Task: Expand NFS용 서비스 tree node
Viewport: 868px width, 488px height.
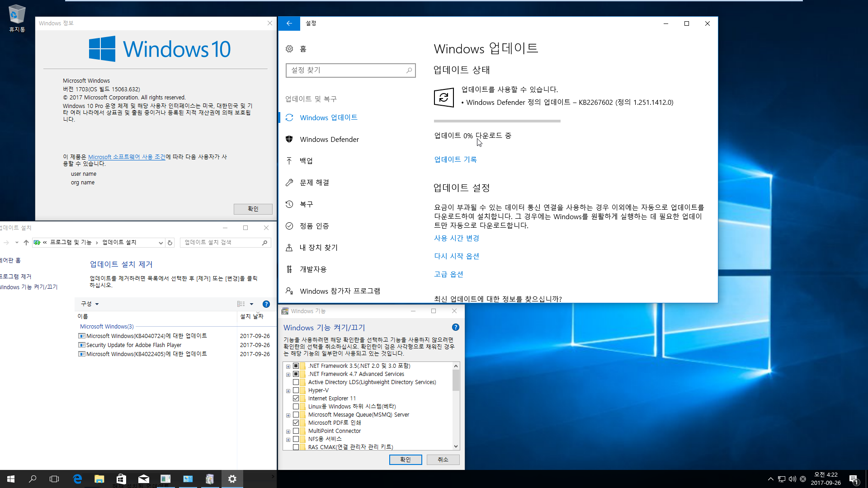Action: tap(288, 440)
